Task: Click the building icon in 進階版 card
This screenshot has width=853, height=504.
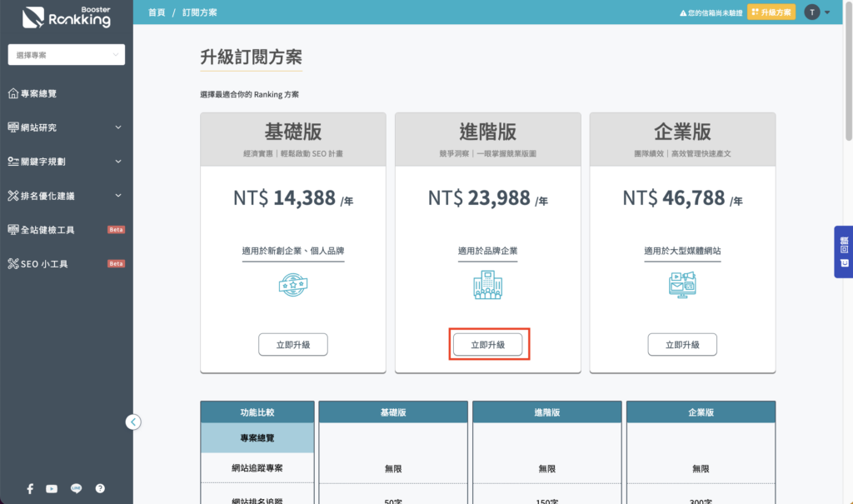Action: [x=487, y=286]
